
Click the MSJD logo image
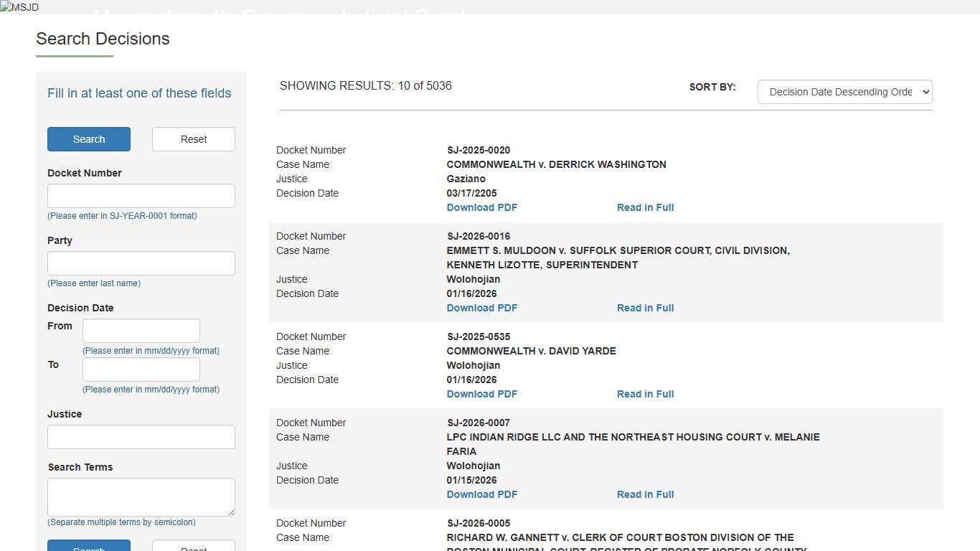coord(19,7)
